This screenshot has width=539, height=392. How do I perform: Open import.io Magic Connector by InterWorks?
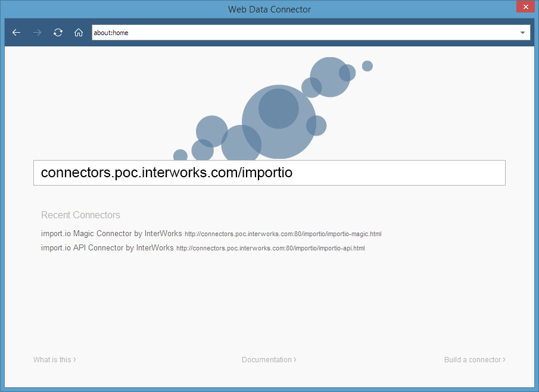tap(111, 234)
